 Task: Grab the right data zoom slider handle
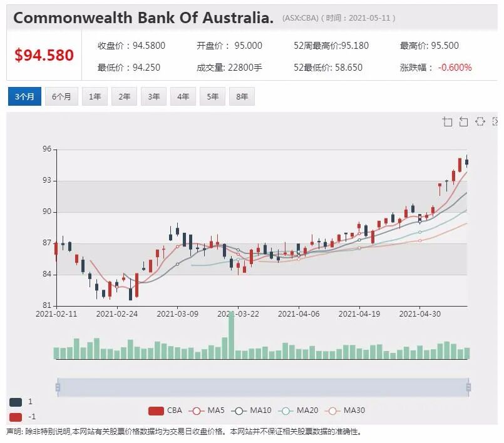(x=468, y=387)
